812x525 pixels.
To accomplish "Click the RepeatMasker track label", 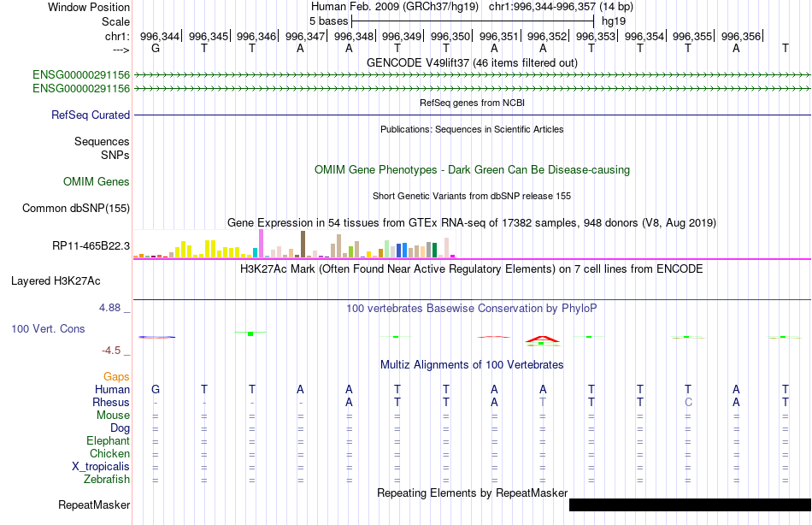I will pos(94,504).
